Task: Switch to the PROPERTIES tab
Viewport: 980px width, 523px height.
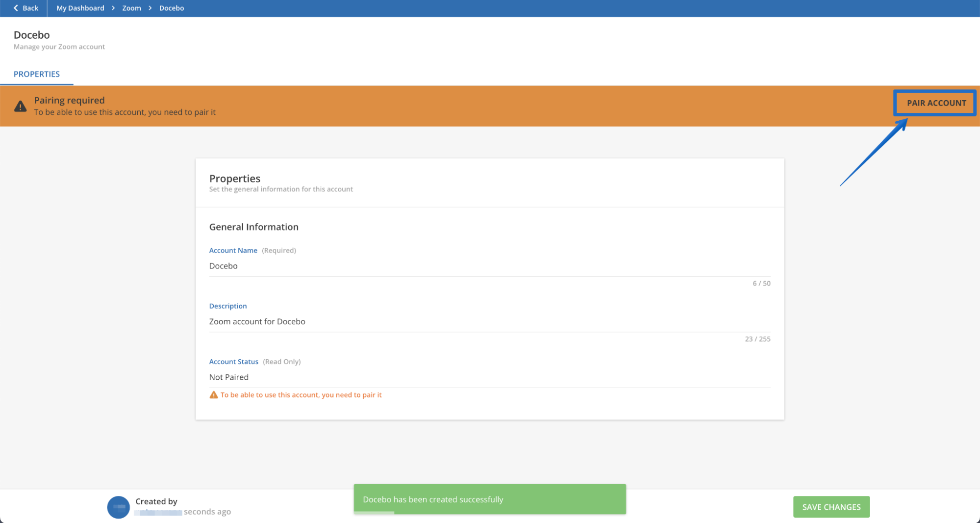Action: 37,74
